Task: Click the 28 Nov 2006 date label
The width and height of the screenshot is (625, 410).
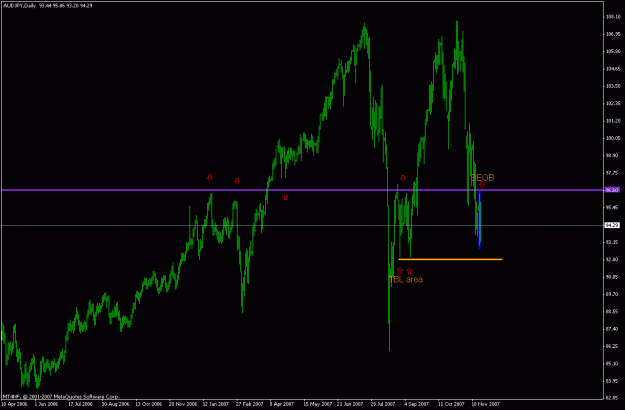Action: (183, 404)
